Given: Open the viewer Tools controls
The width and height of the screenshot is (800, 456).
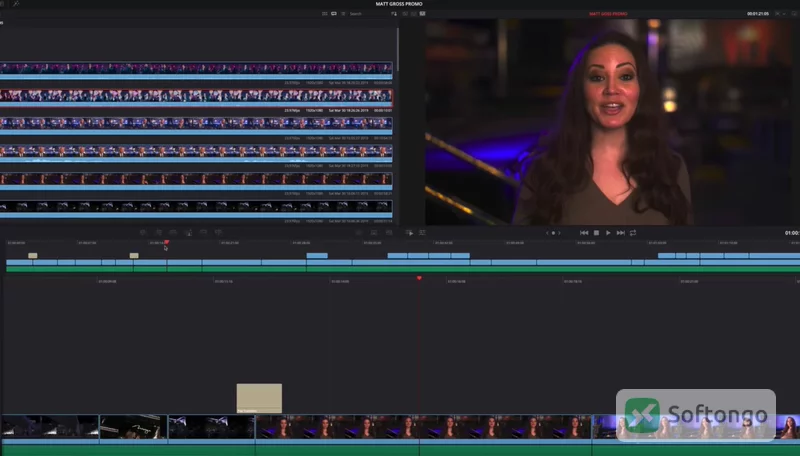Looking at the screenshot, I should pos(422,233).
